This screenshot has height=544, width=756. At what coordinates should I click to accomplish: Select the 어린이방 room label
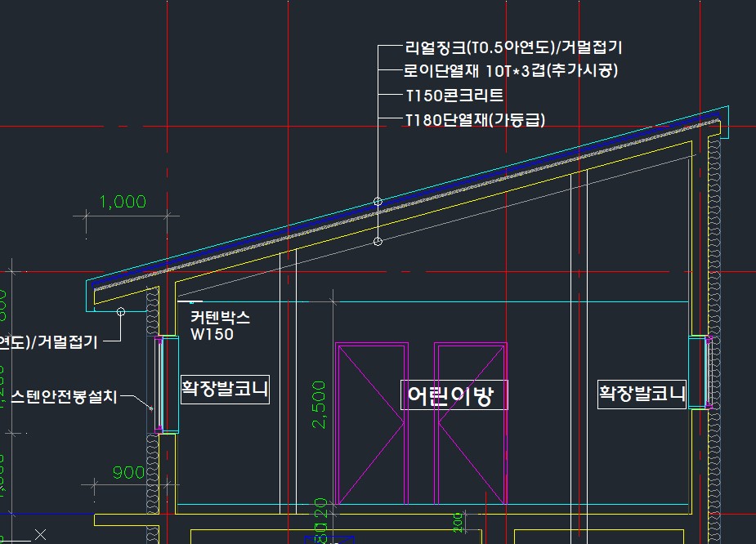pyautogui.click(x=454, y=395)
